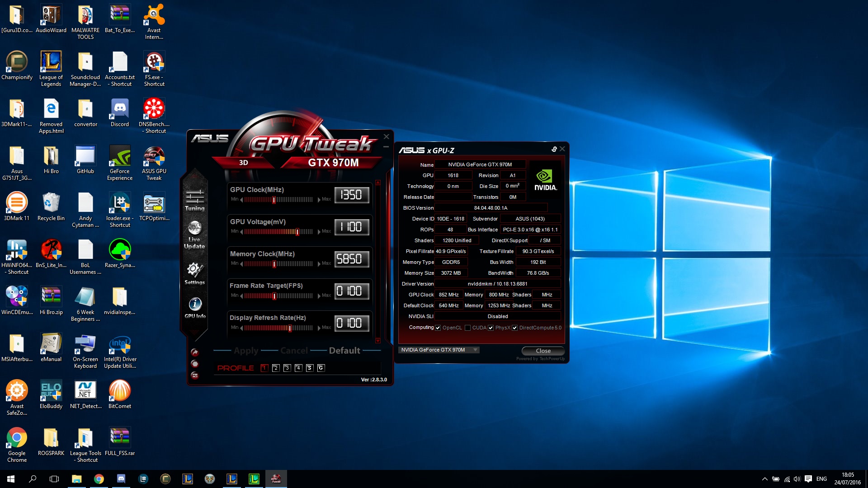Toggle CUDA checkbox in GPU-Z
Viewport: 868px width, 488px height.
coord(468,328)
